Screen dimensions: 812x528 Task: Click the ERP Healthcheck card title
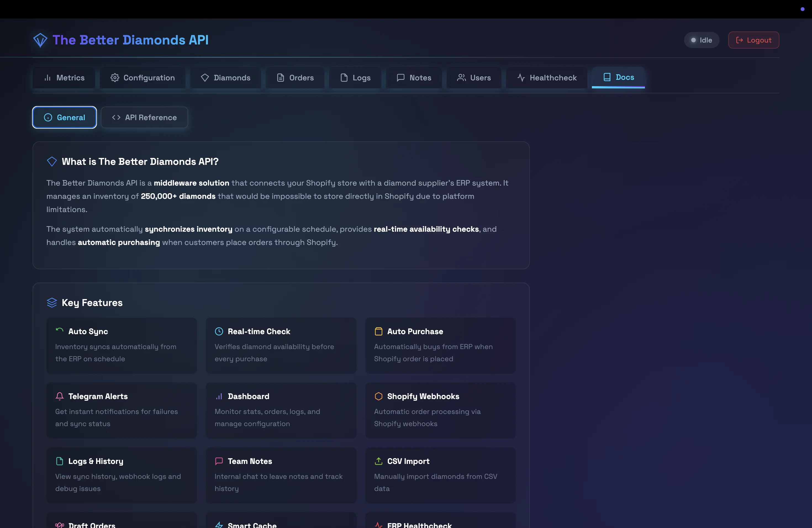[x=419, y=525]
